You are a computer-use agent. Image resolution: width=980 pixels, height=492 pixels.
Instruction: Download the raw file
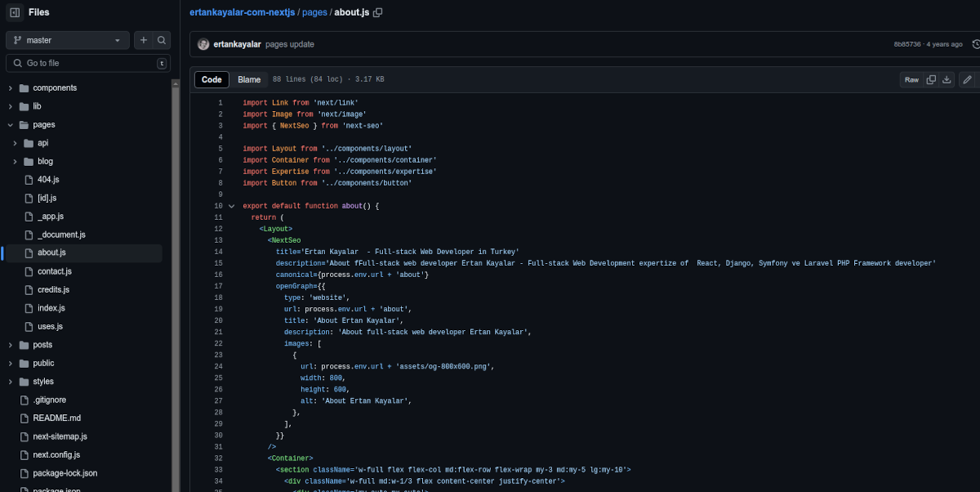pos(947,79)
